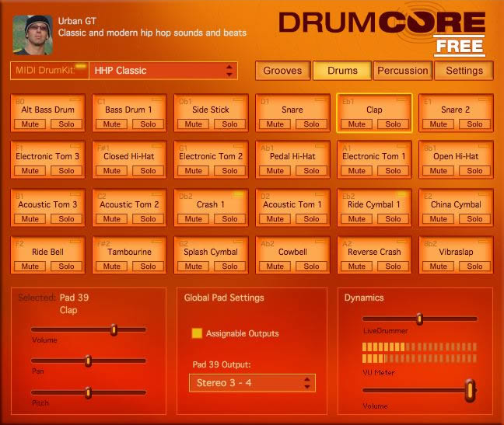Solo the Crash 1 pad
The width and height of the screenshot is (504, 425).
(229, 219)
